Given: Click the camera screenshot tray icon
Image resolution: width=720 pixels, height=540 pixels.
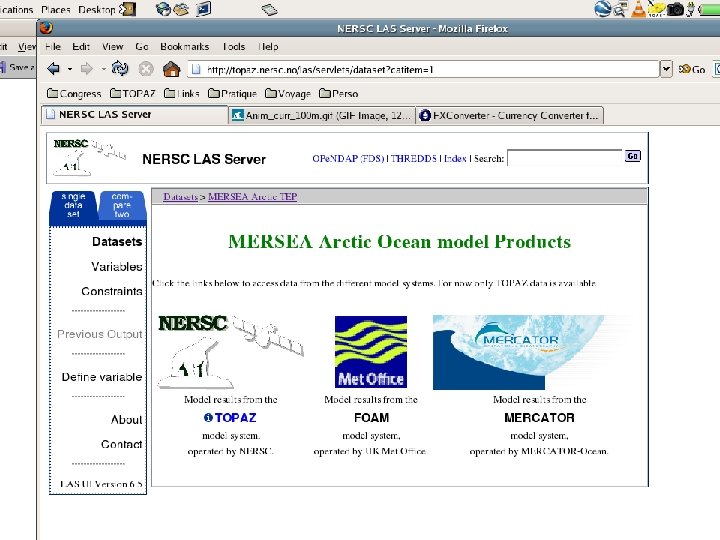Looking at the screenshot, I should pyautogui.click(x=675, y=9).
